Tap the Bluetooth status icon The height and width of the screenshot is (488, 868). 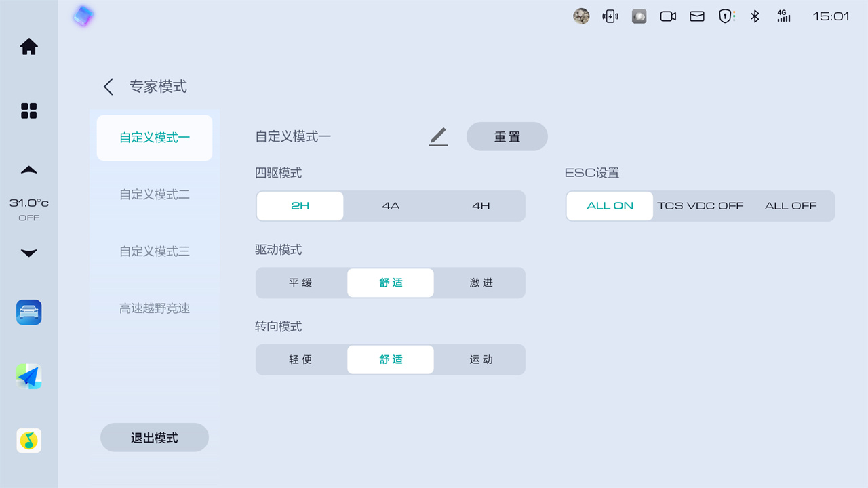(x=755, y=16)
